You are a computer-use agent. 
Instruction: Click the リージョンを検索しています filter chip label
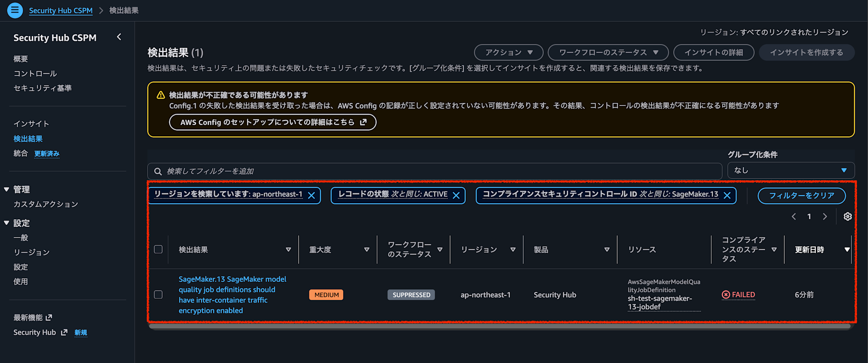coord(228,194)
